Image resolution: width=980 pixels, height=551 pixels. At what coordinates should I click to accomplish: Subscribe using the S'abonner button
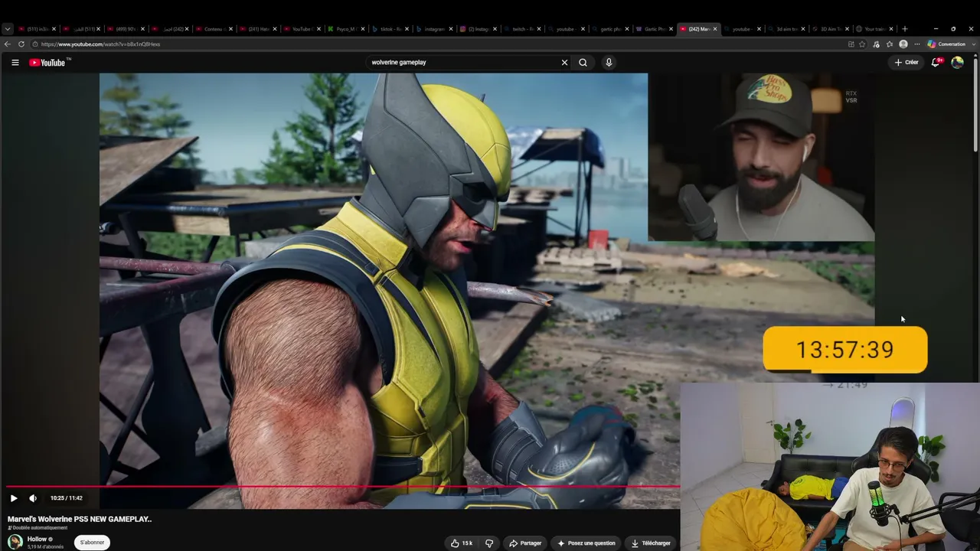pos(92,543)
